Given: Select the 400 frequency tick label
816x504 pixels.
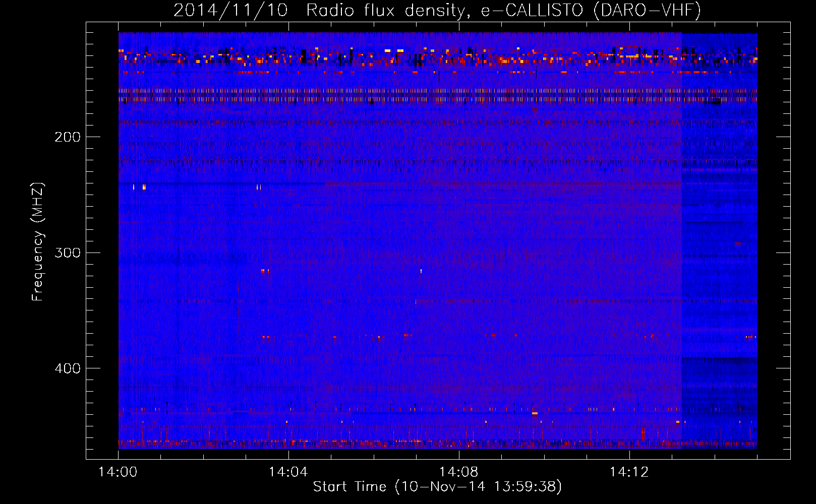Looking at the screenshot, I should pyautogui.click(x=68, y=368).
